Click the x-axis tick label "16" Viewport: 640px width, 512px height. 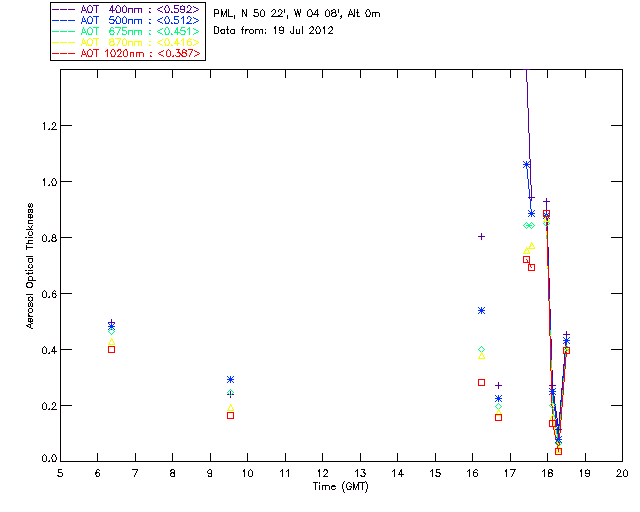(472, 473)
